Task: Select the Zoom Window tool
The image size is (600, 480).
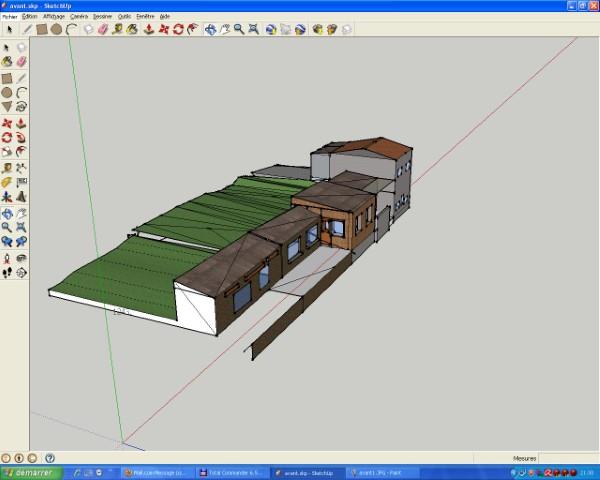Action: pos(21,228)
